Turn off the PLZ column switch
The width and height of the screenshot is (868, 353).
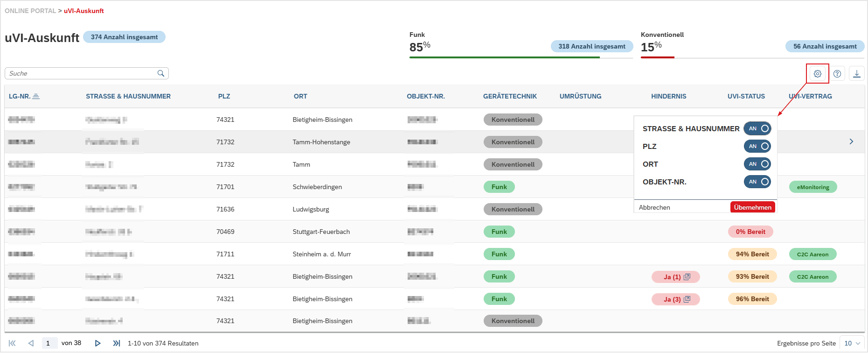(x=757, y=146)
